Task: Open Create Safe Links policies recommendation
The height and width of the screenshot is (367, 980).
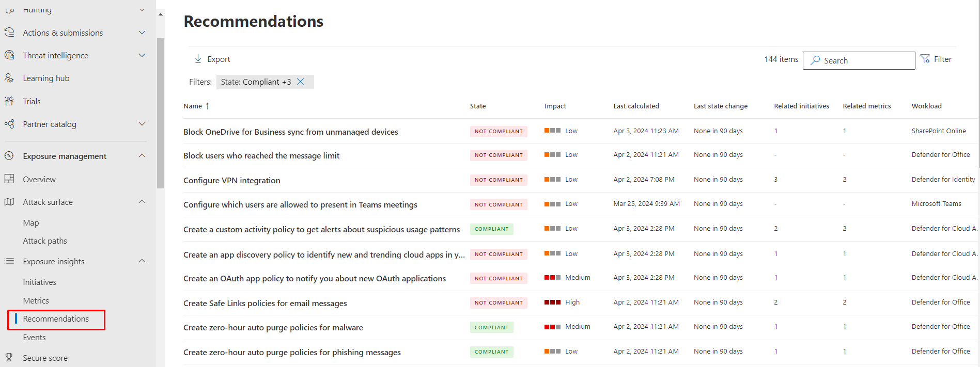Action: [265, 303]
